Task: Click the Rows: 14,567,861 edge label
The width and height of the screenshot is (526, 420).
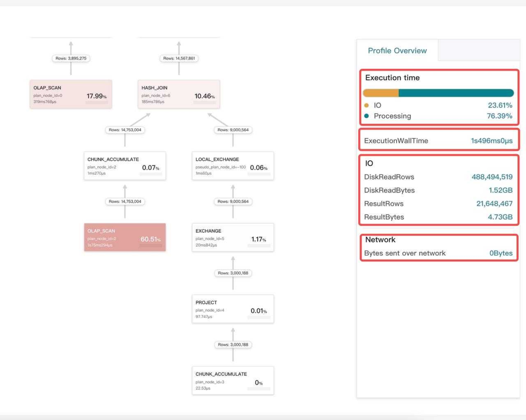Action: pos(179,58)
